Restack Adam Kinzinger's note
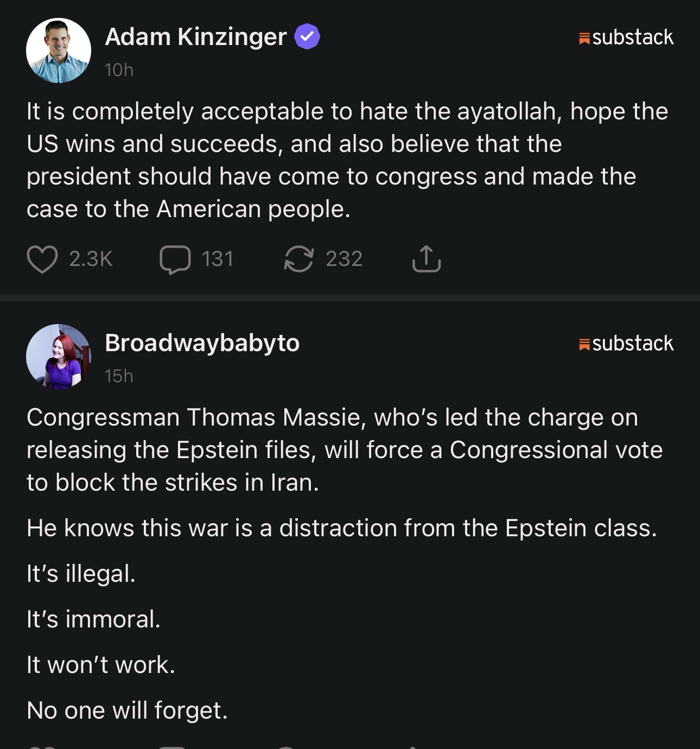Viewport: 700px width, 749px height. [x=299, y=259]
